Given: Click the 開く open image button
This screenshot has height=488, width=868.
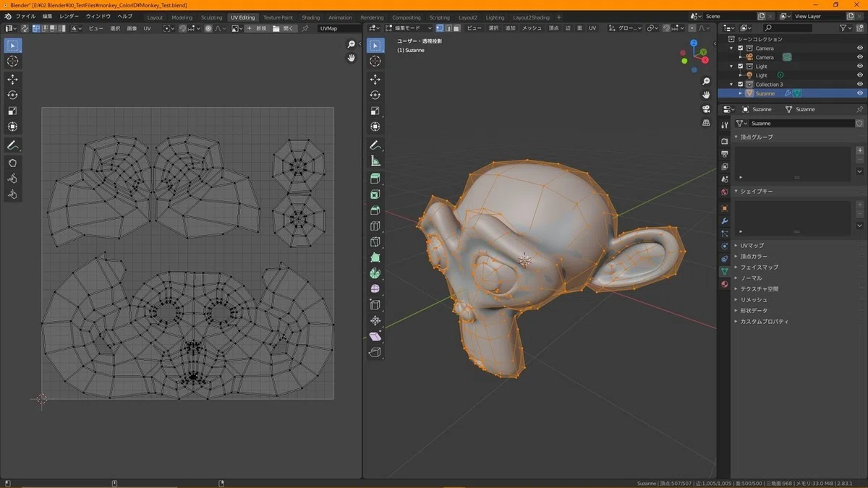Looking at the screenshot, I should 284,28.
